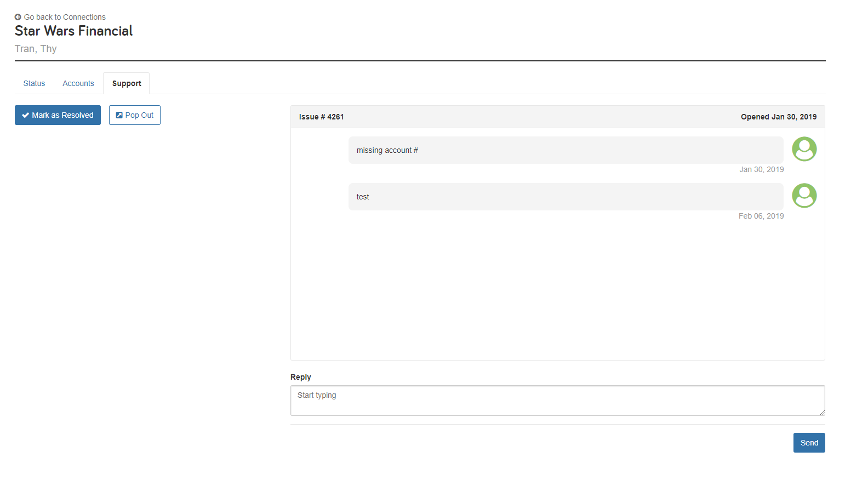Switch to the Status tab
This screenshot has width=868, height=503.
tap(34, 83)
